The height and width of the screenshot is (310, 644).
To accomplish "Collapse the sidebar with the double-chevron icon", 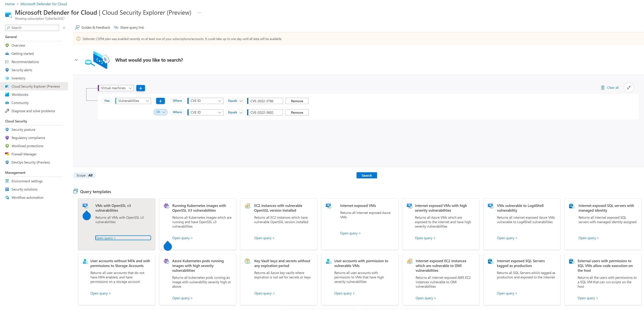I will pos(64,28).
